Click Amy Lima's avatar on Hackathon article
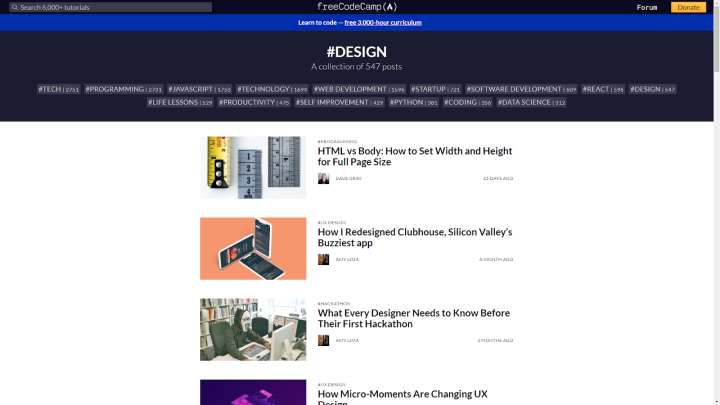The height and width of the screenshot is (405, 720). (x=323, y=340)
